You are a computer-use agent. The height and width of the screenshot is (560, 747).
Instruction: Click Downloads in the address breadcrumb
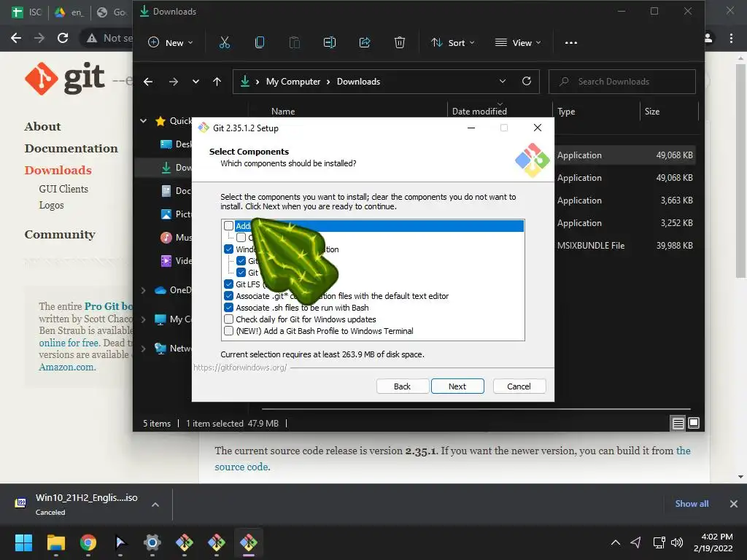pos(358,82)
